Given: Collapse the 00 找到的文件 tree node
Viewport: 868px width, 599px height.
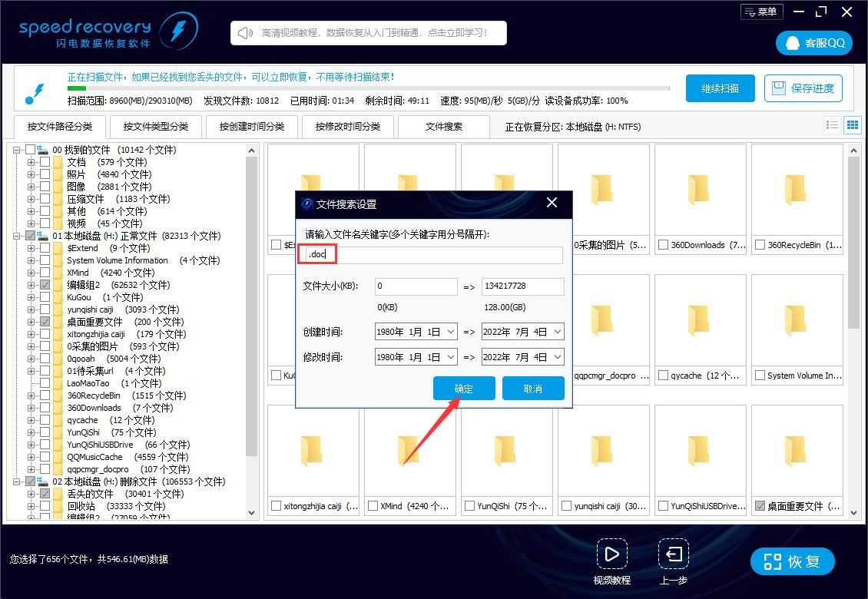Looking at the screenshot, I should (x=17, y=150).
